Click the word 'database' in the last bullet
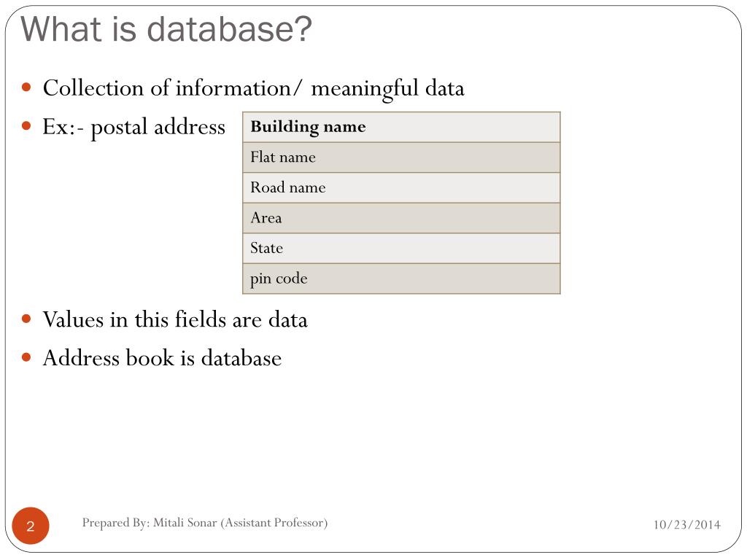747x560 pixels. pyautogui.click(x=241, y=358)
